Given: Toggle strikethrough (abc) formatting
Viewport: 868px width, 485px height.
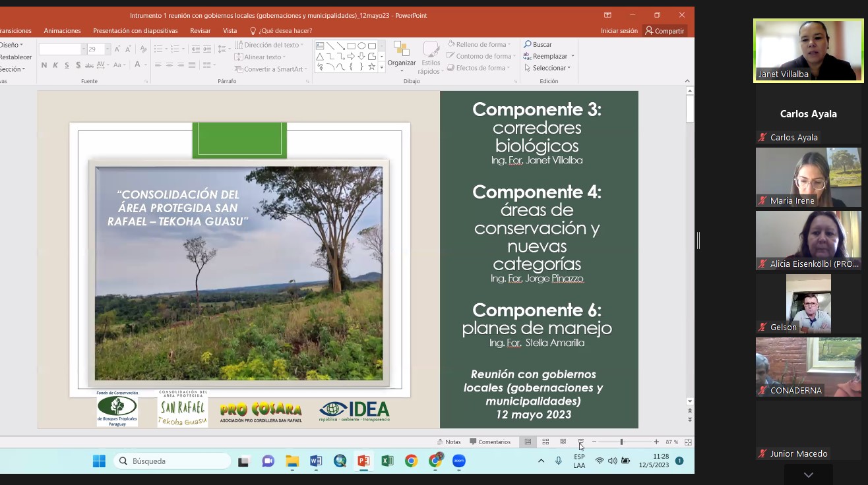Looking at the screenshot, I should [89, 65].
